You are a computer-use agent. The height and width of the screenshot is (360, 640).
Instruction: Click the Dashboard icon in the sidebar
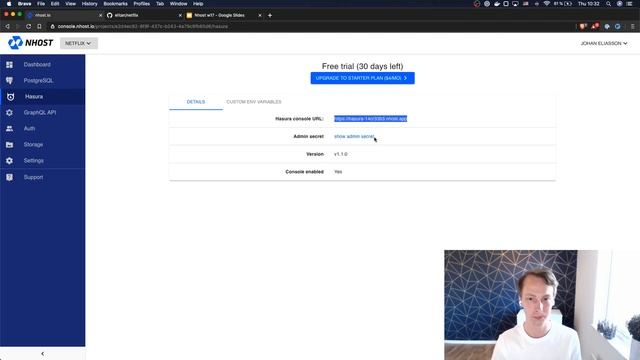coord(9,64)
